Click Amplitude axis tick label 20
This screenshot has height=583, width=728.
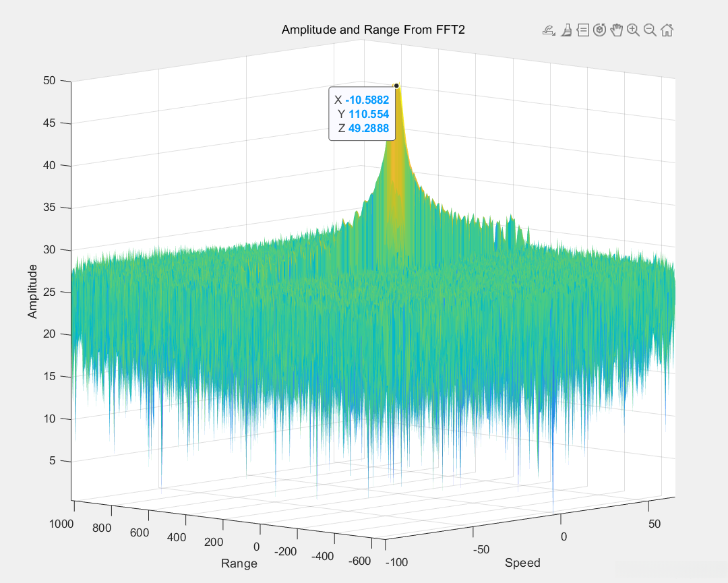coord(49,334)
